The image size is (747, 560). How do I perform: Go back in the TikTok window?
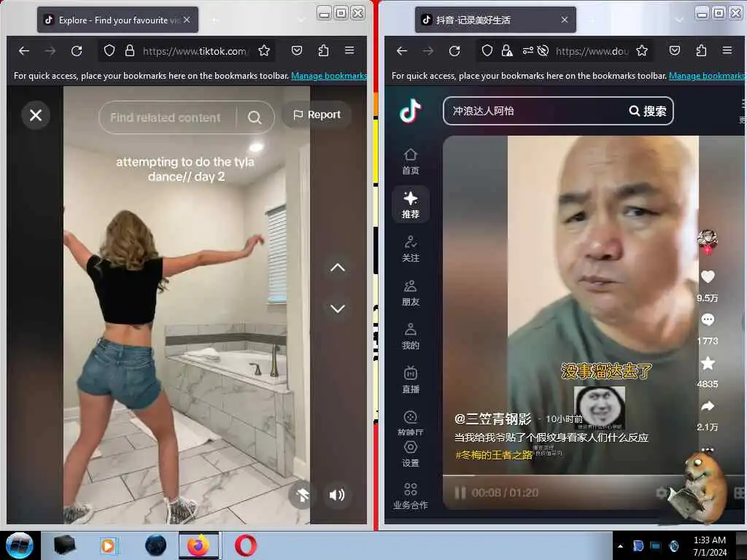click(x=24, y=51)
